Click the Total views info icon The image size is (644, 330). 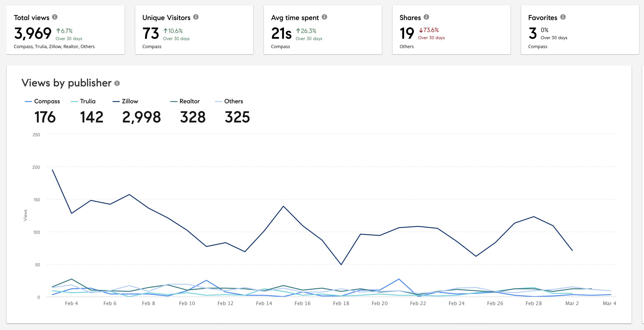55,17
